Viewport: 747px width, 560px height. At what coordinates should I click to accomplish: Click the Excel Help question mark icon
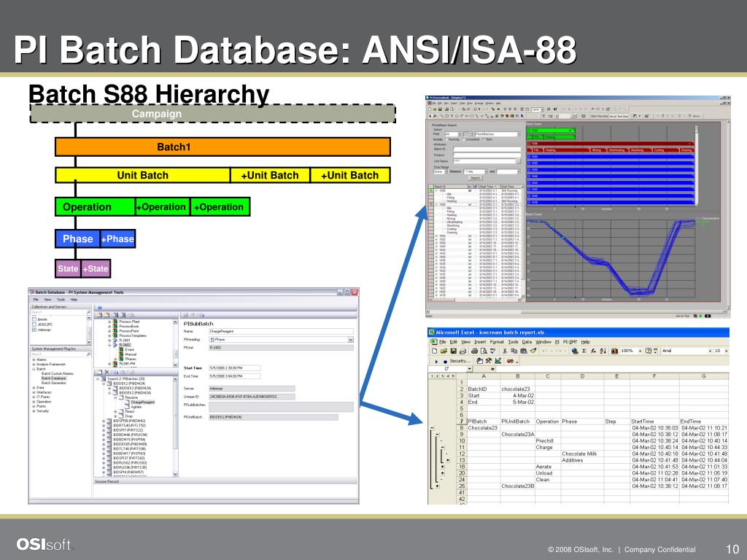coord(649,351)
